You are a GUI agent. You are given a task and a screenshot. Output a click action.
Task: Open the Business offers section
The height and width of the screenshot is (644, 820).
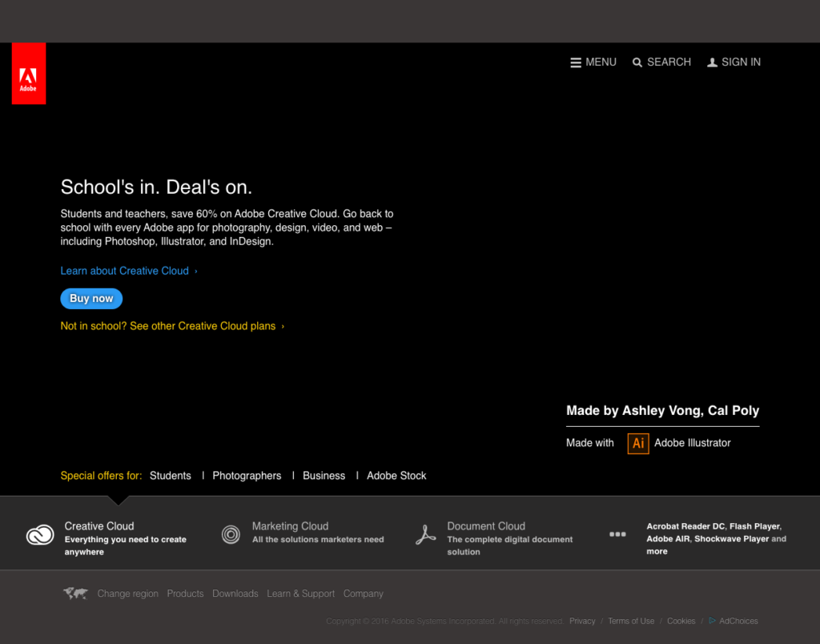coord(324,475)
